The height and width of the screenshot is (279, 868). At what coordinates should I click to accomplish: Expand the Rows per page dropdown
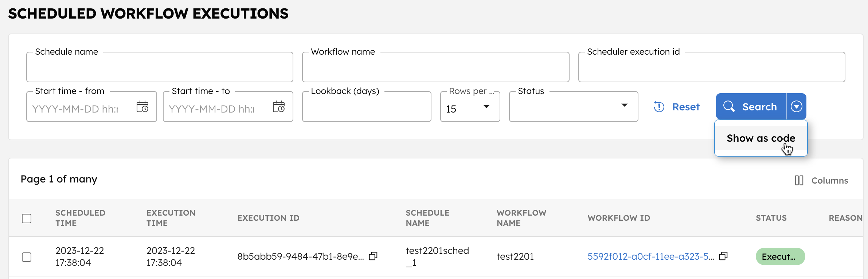pos(470,107)
